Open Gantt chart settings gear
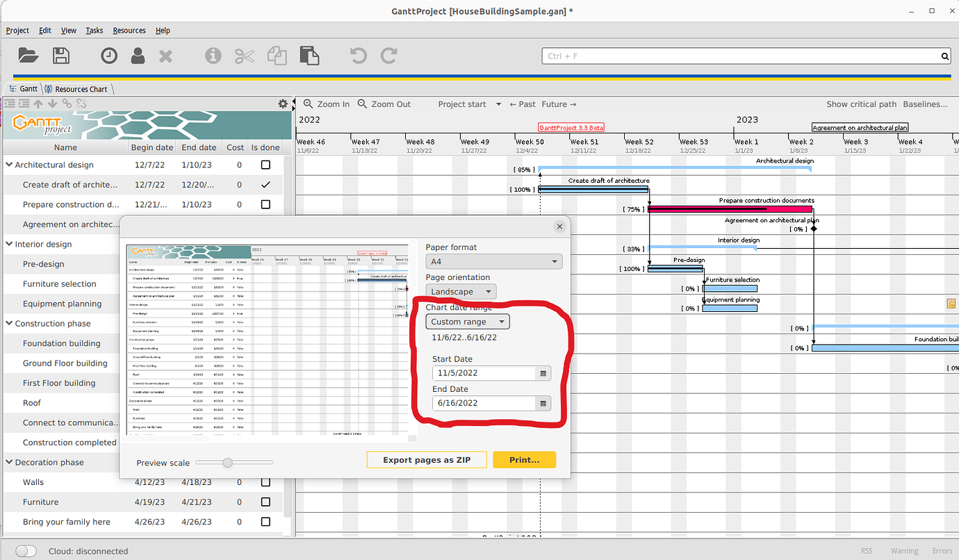The image size is (959, 560). [283, 103]
